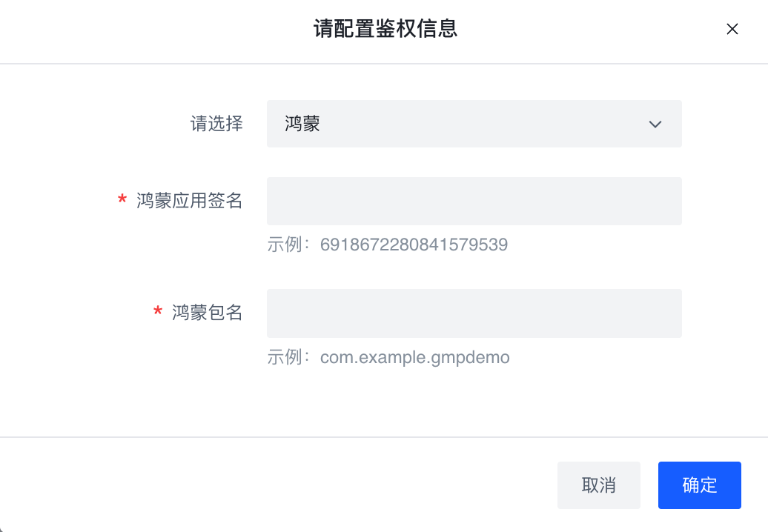This screenshot has width=768, height=532.
Task: Click the 鸿蒙包名 field label
Action: (x=208, y=313)
